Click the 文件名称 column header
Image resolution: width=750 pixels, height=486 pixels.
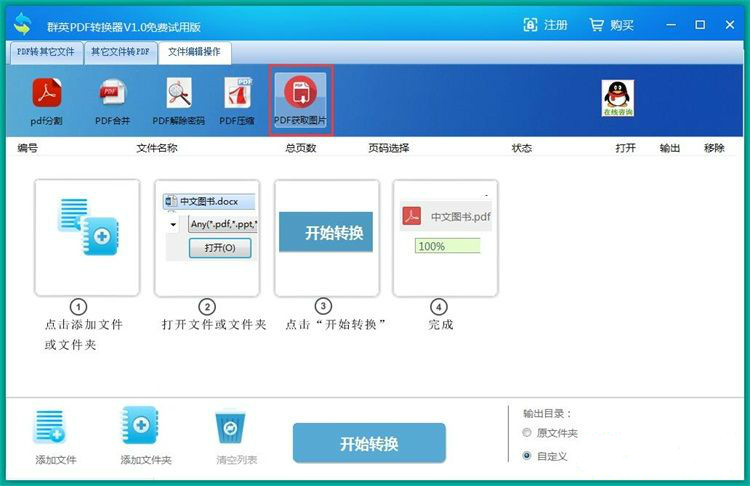click(x=157, y=148)
